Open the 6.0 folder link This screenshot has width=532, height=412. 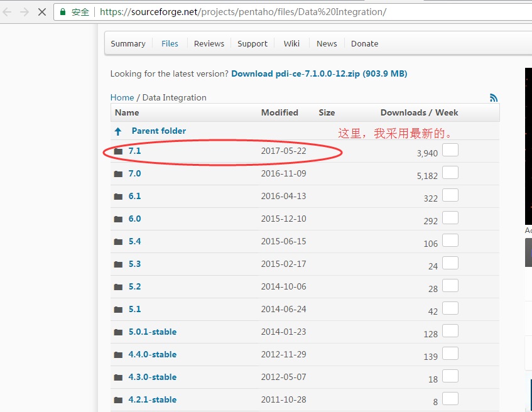[134, 219]
